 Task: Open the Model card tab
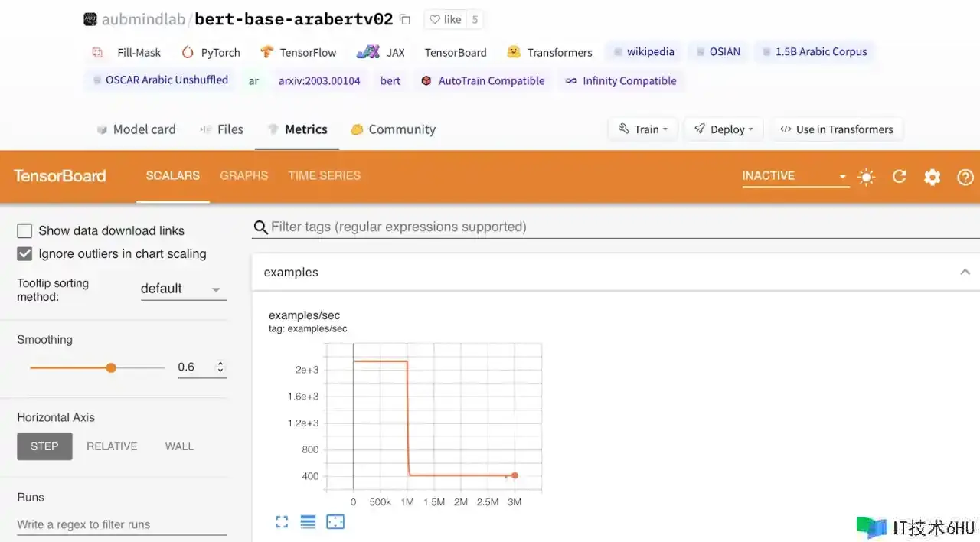(136, 129)
